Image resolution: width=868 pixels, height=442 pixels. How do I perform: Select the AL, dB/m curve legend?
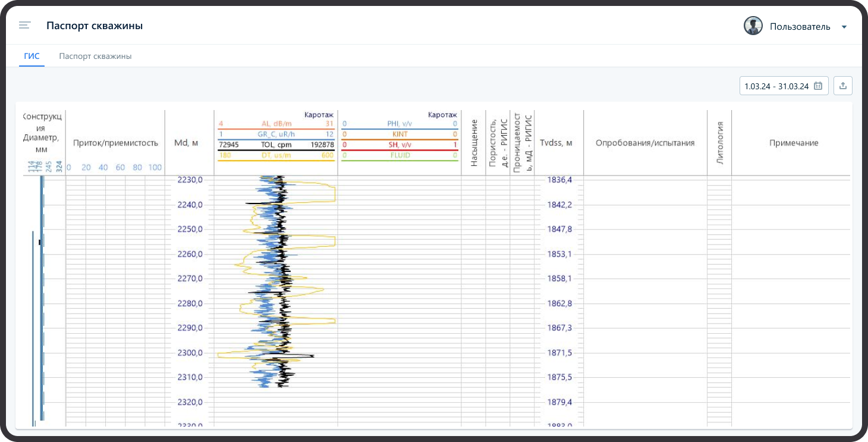(x=276, y=124)
